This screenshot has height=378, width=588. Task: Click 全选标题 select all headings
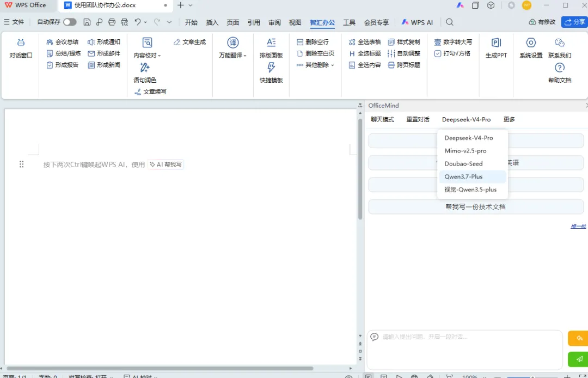(364, 53)
